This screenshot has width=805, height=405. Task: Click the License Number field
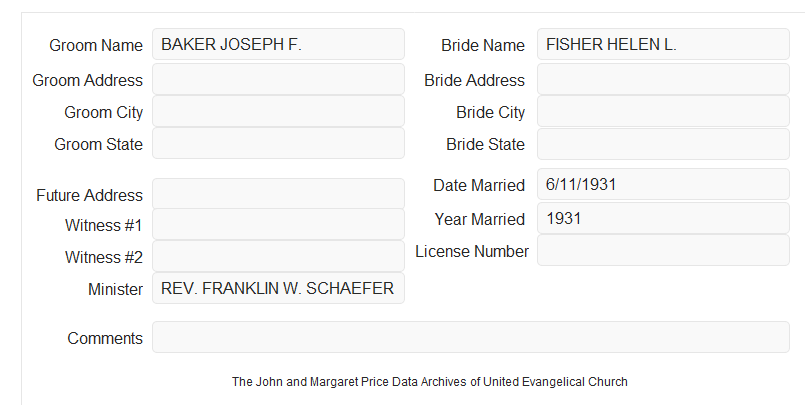(x=663, y=250)
